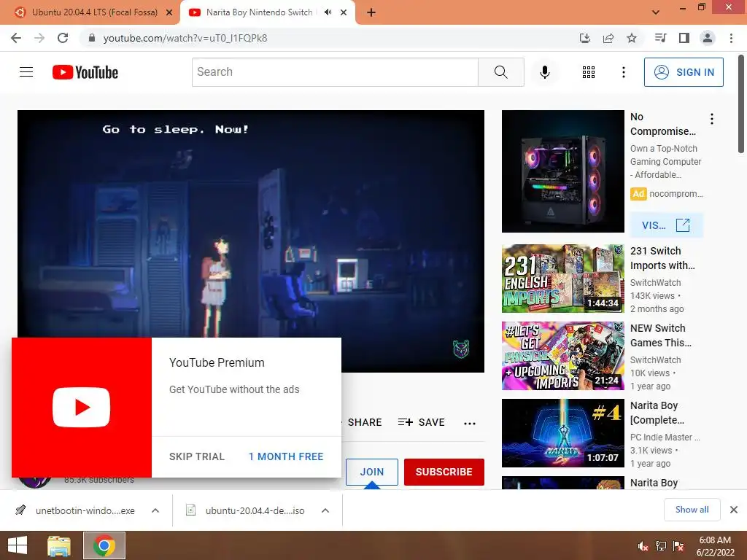Mute the tab via speaker icon
This screenshot has width=747, height=560.
click(328, 12)
